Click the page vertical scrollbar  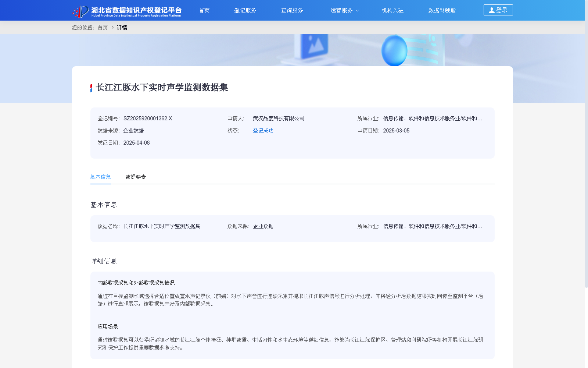click(587, 144)
